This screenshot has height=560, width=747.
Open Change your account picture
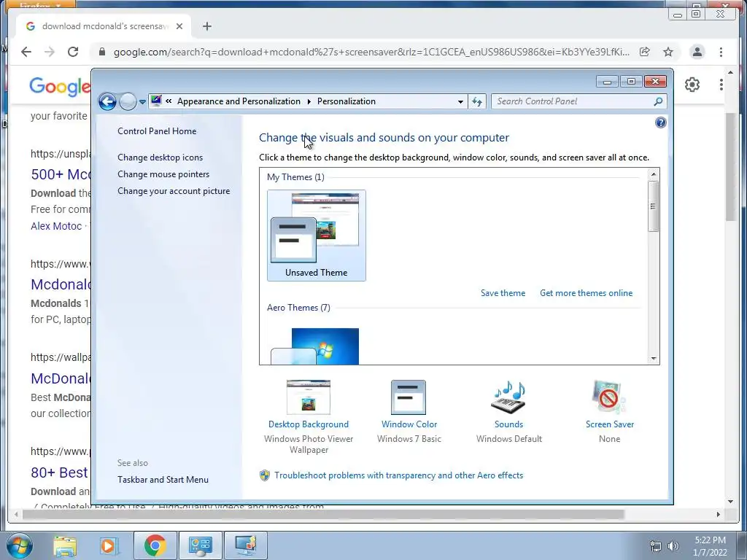click(174, 191)
